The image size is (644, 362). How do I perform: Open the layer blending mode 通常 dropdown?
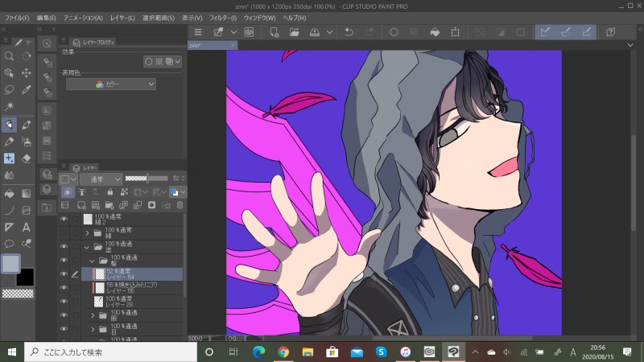[101, 179]
